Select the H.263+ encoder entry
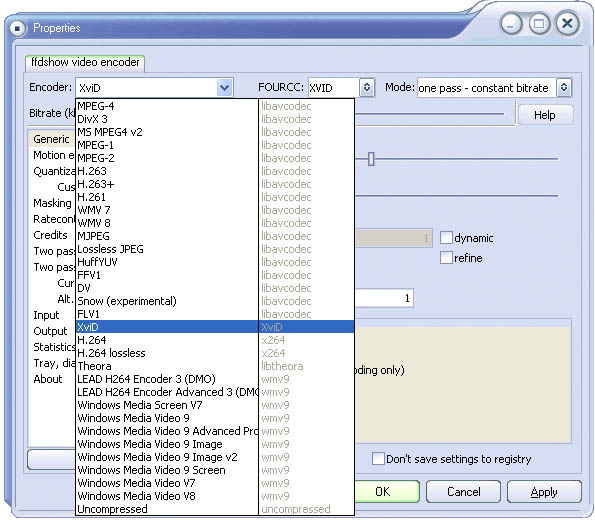The height and width of the screenshot is (520, 595). 215,184
